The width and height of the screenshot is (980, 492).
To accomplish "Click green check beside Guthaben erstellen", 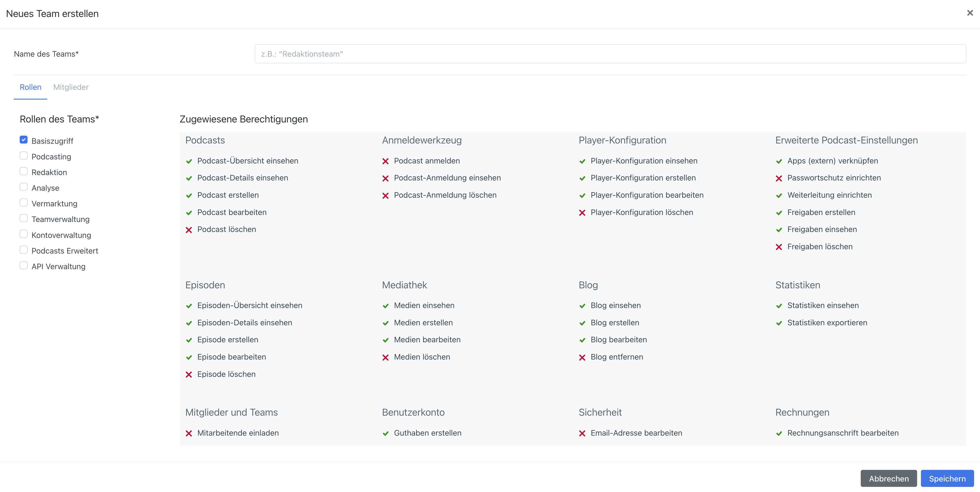I will tap(385, 433).
